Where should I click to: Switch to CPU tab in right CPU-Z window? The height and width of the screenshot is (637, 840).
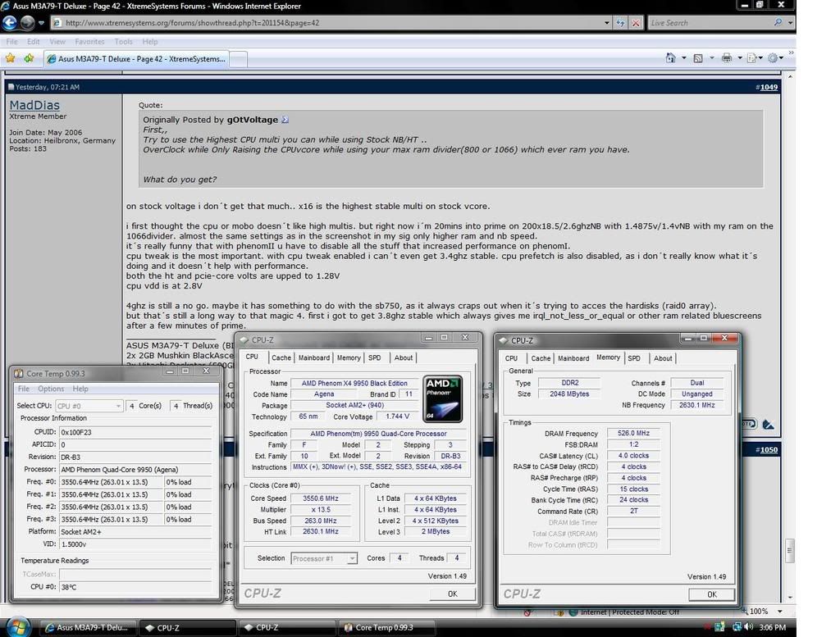[512, 358]
